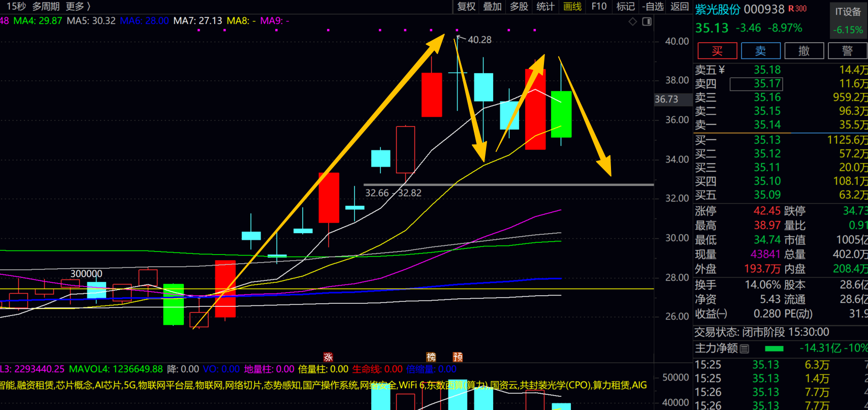Toggle the PE(动) label
Screen dimensions: 868x410
[798, 314]
